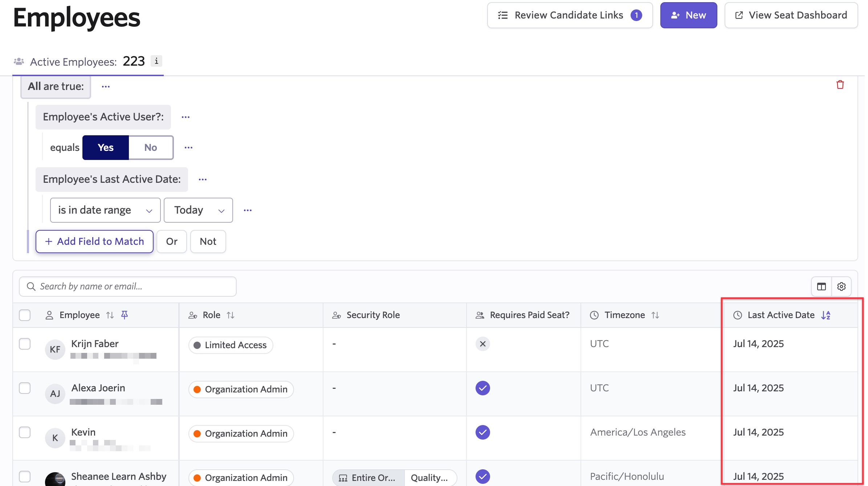Open the Today date range dropdown
This screenshot has width=868, height=486.
click(x=198, y=210)
